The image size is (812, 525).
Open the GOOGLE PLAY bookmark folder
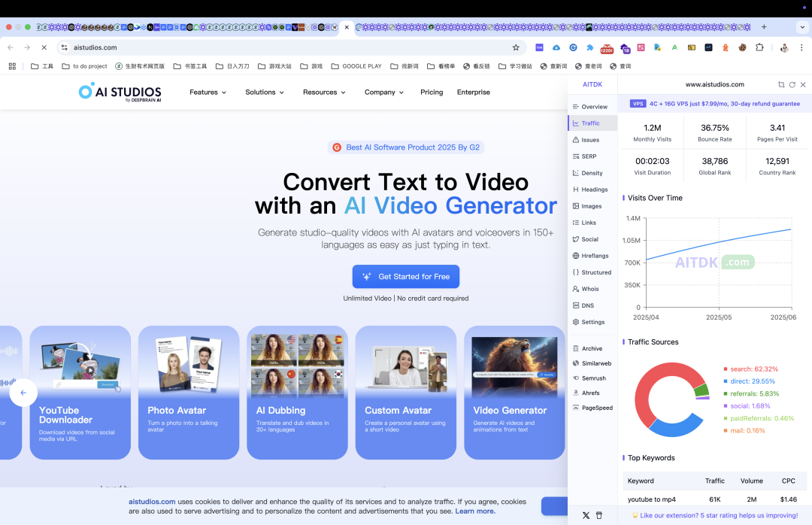(356, 66)
